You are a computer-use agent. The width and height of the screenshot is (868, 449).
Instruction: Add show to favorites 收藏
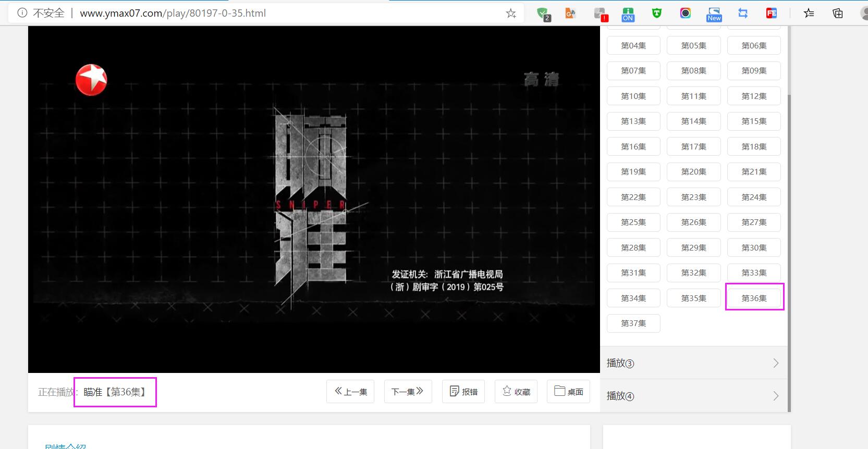(x=516, y=391)
